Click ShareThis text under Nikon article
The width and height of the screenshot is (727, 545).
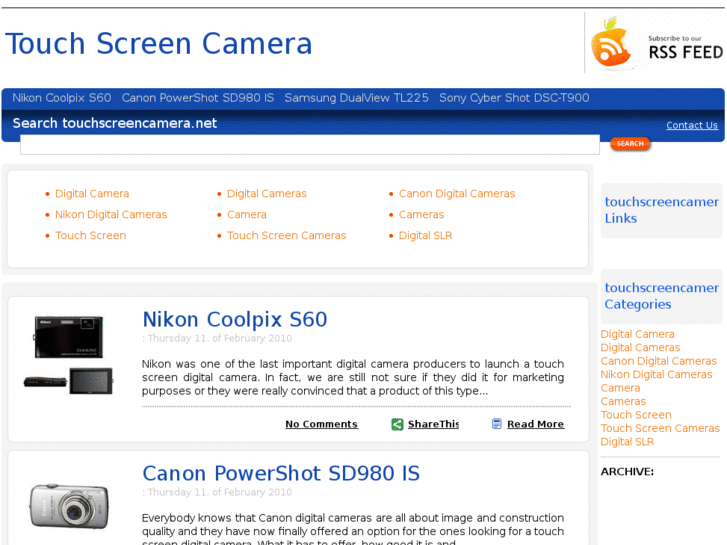[x=433, y=424]
